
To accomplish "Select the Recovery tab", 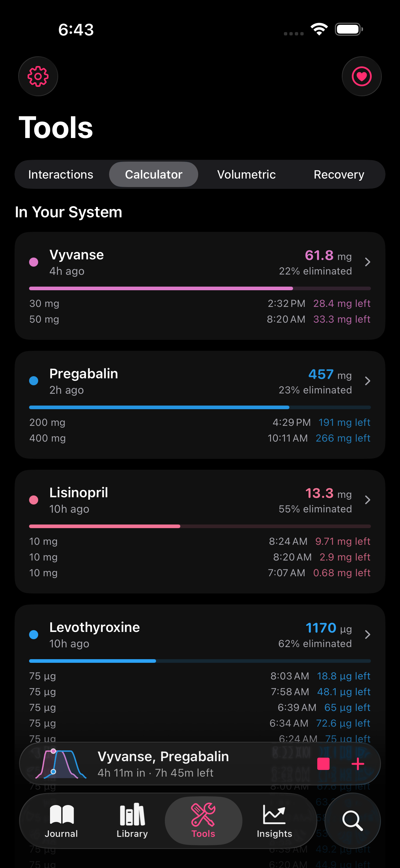I will coord(338,175).
